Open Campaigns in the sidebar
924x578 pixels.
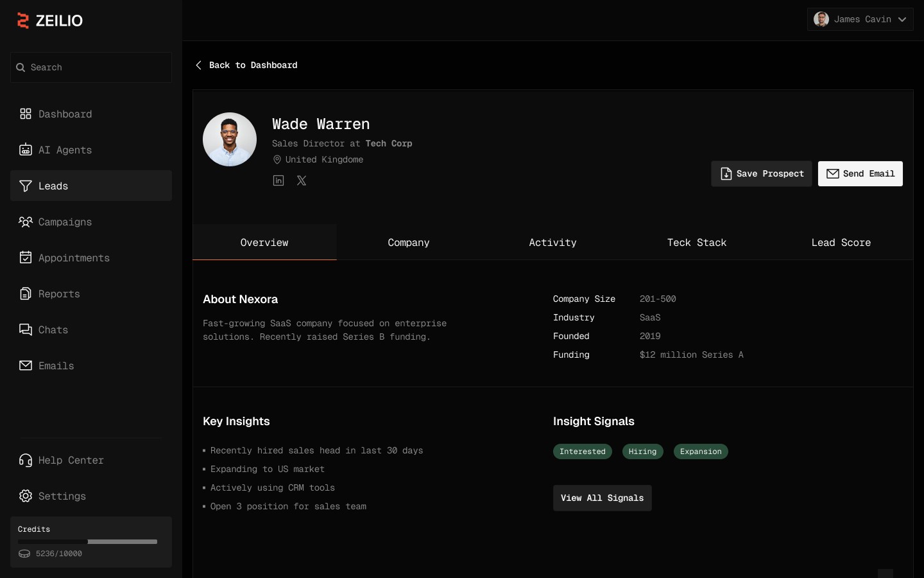point(91,222)
